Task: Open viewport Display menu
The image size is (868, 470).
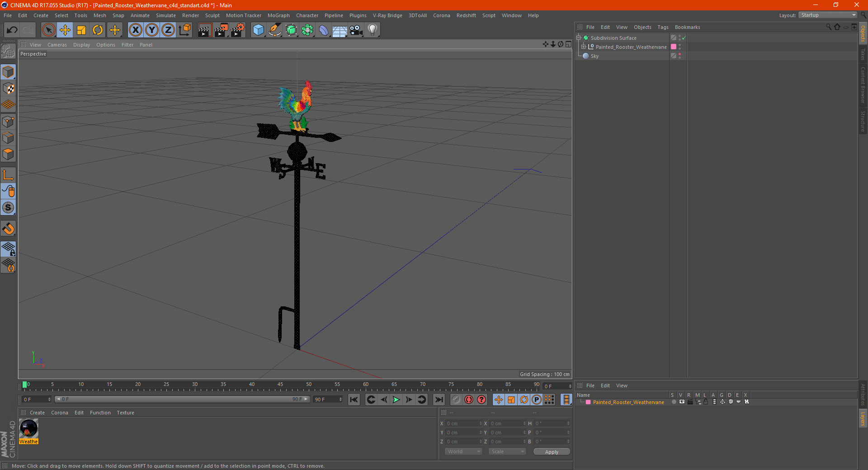Action: (81, 45)
